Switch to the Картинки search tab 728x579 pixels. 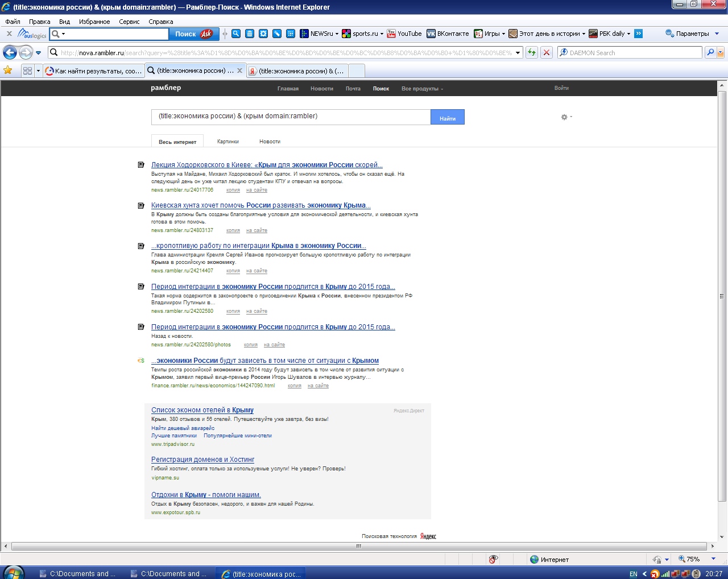click(228, 142)
